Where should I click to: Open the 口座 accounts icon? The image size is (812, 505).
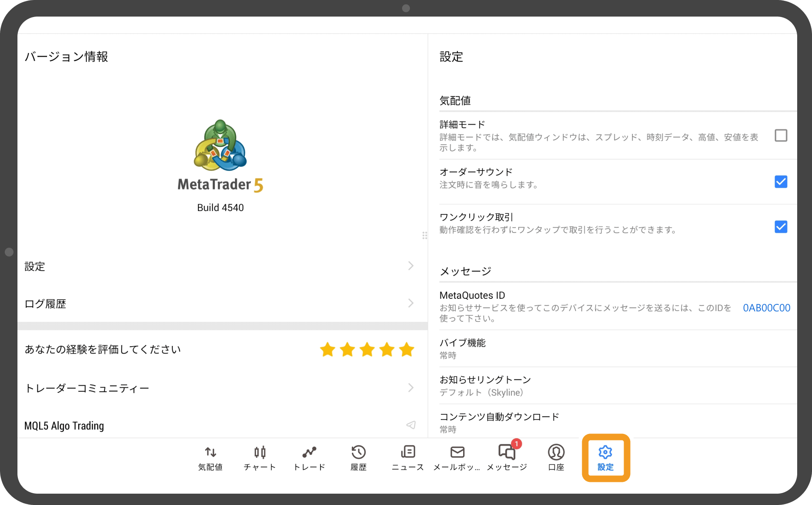click(556, 457)
